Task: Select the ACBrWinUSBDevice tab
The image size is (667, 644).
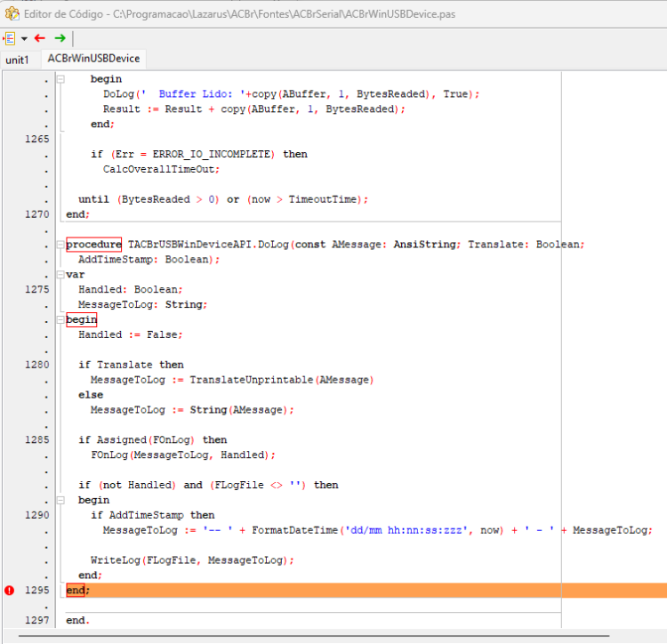Action: click(x=93, y=59)
